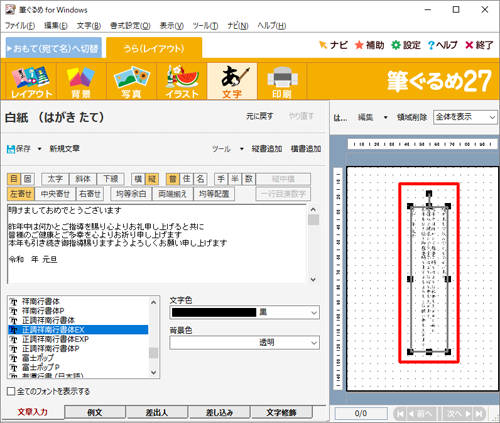The image size is (500, 423).
Task: Open the 写真 photo tool
Action: [131, 82]
